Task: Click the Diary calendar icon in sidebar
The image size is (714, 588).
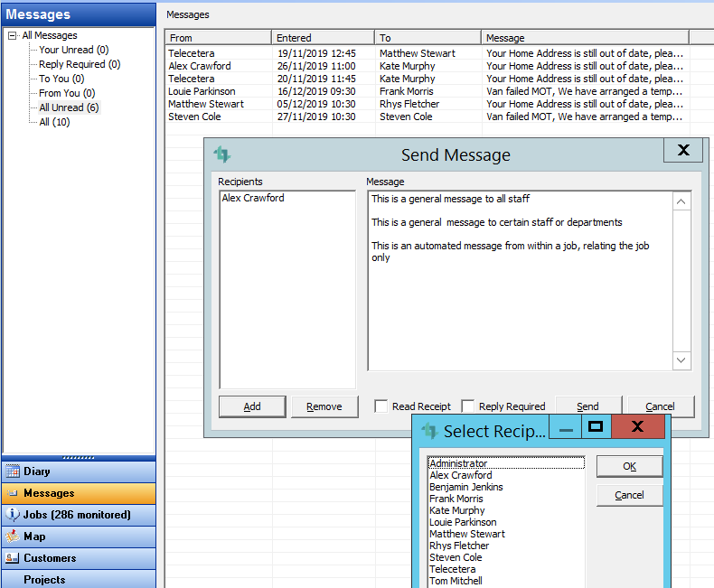Action: point(13,471)
